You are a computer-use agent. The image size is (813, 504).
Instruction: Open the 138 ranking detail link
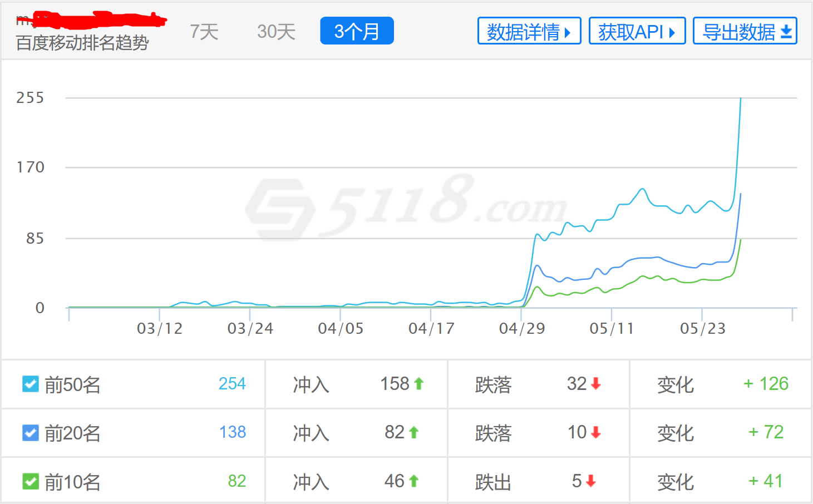coord(232,432)
